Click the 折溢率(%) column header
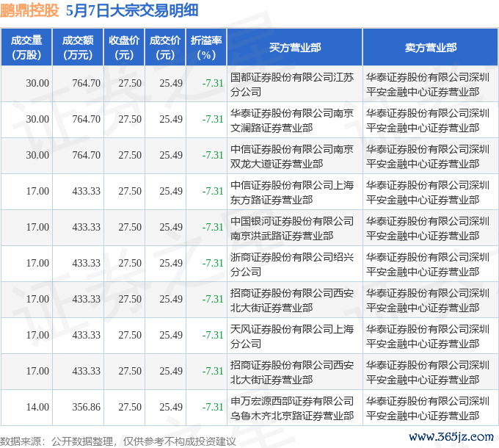 click(206, 48)
